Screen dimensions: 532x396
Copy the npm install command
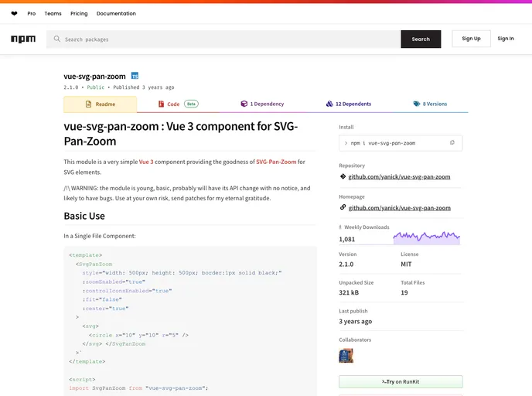click(x=452, y=143)
